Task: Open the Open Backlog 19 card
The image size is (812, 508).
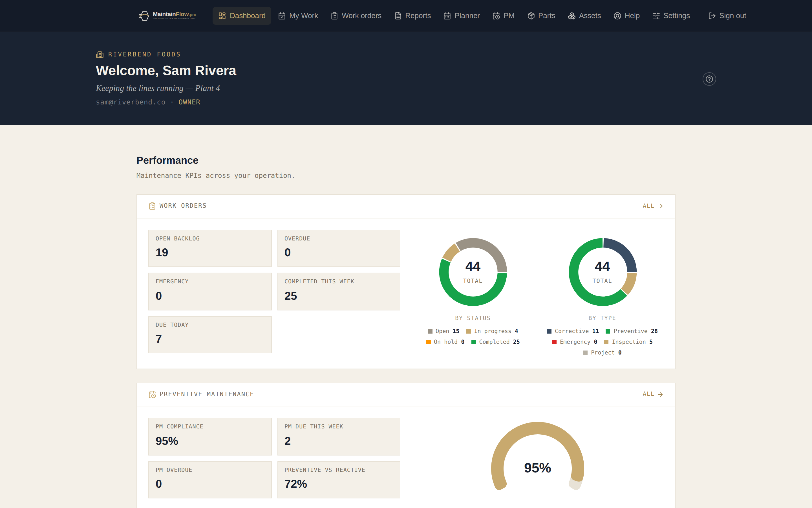Action: [x=210, y=248]
